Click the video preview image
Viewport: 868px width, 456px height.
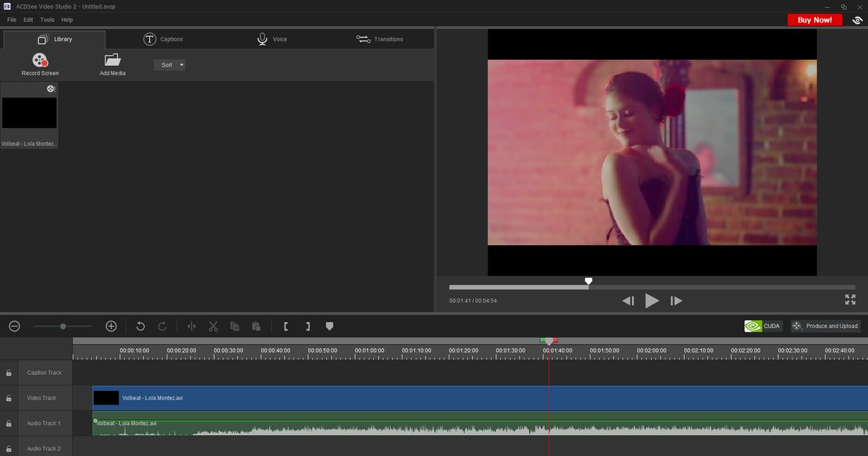point(652,153)
